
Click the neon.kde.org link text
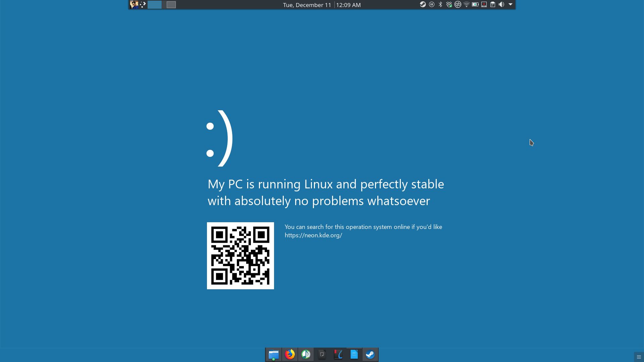313,235
